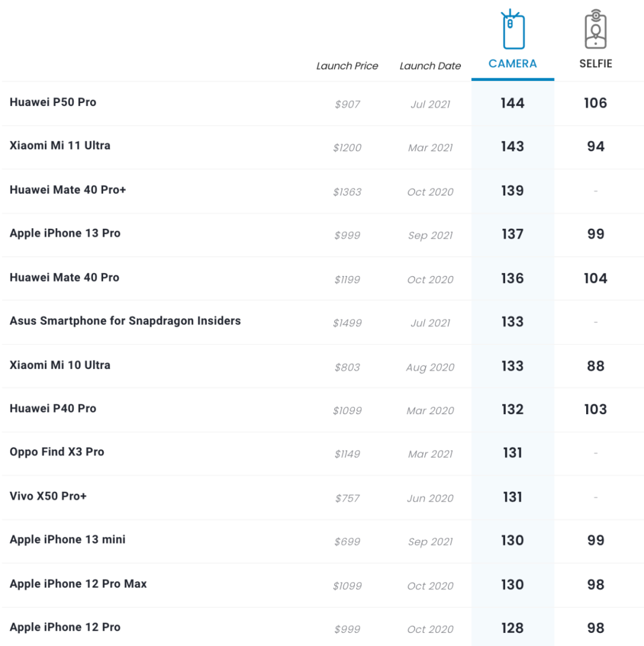Sort by Launch Date column header
The height and width of the screenshot is (646, 644).
point(430,66)
